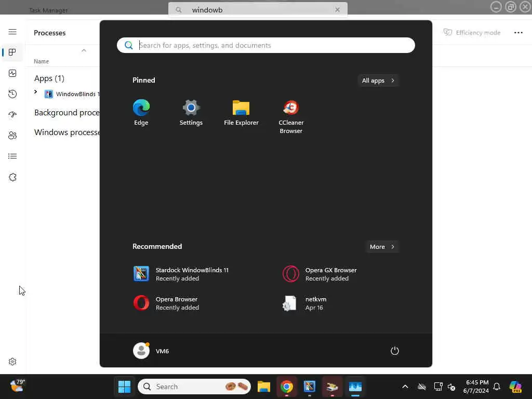Click the cloud sync tray icon
This screenshot has width=532, height=399.
click(422, 387)
